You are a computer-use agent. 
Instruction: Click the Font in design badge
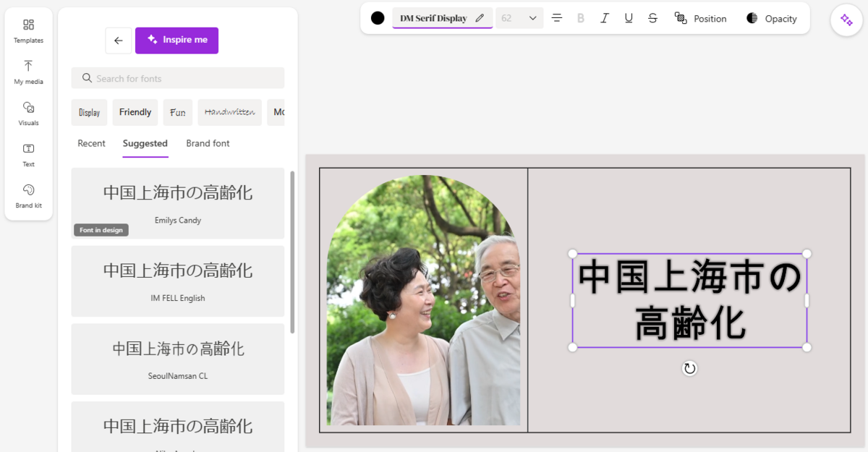tap(101, 230)
